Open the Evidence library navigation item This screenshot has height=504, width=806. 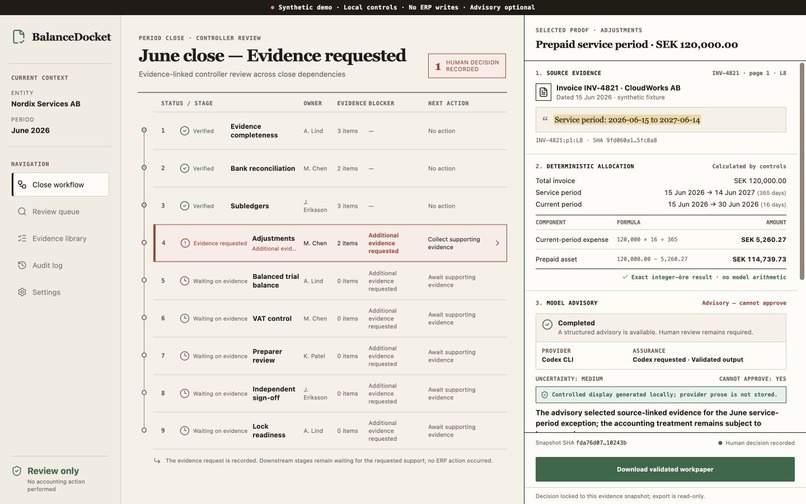(x=61, y=238)
